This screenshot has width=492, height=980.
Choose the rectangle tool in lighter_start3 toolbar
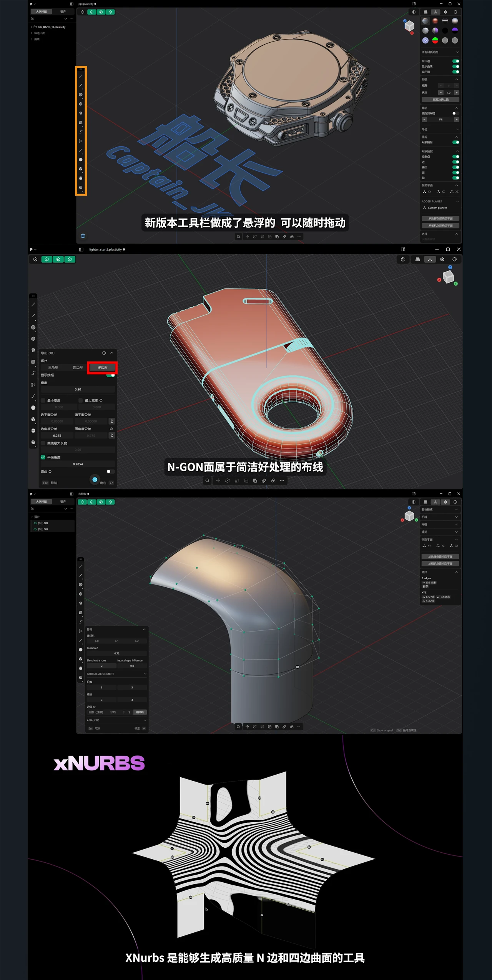pos(33,362)
